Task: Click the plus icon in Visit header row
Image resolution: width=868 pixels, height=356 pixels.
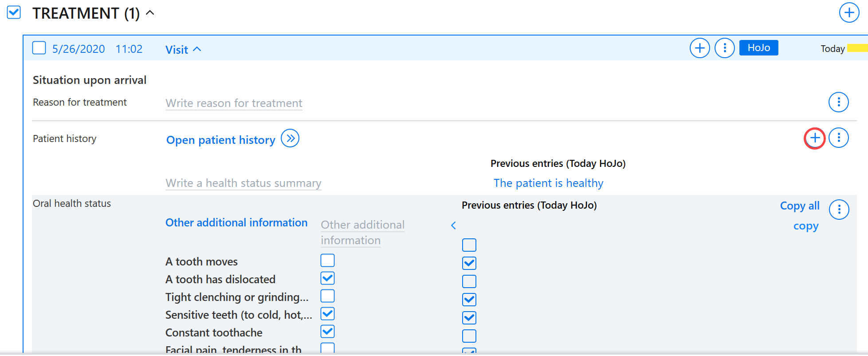Action: tap(699, 48)
